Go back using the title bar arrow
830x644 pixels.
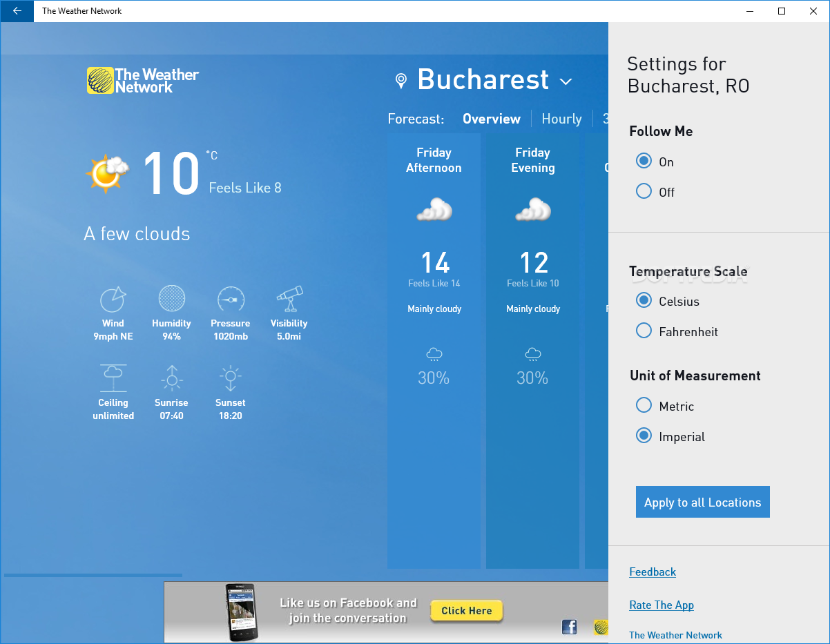(x=17, y=11)
